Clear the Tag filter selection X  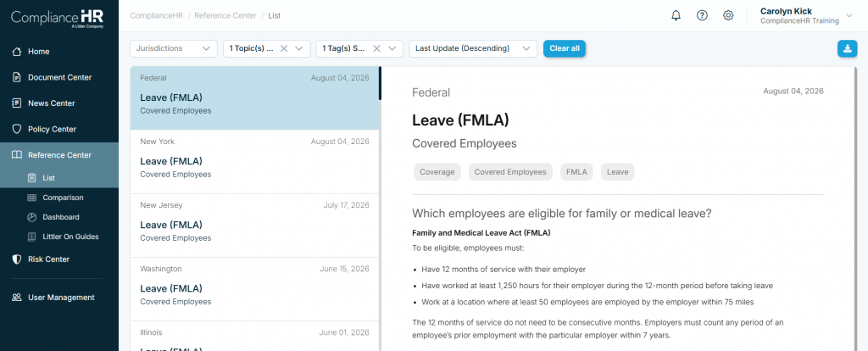(376, 48)
